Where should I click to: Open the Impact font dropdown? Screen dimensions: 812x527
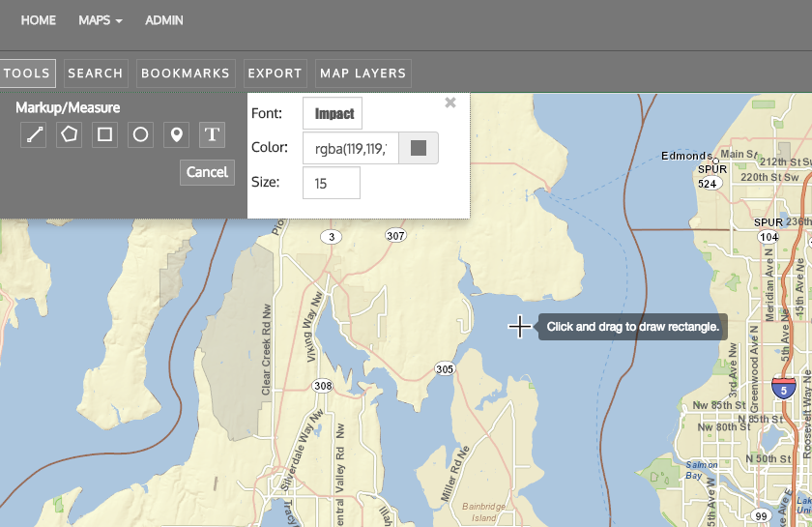tap(333, 113)
